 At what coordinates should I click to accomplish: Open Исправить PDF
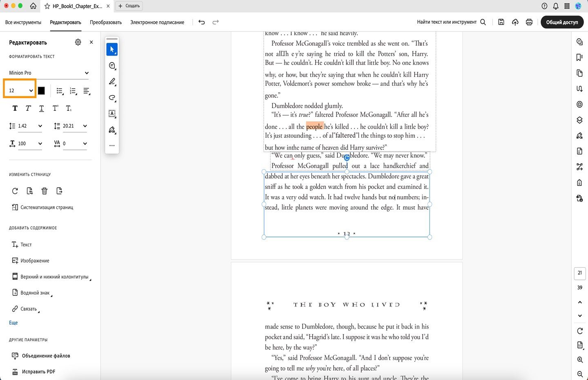tap(33, 372)
